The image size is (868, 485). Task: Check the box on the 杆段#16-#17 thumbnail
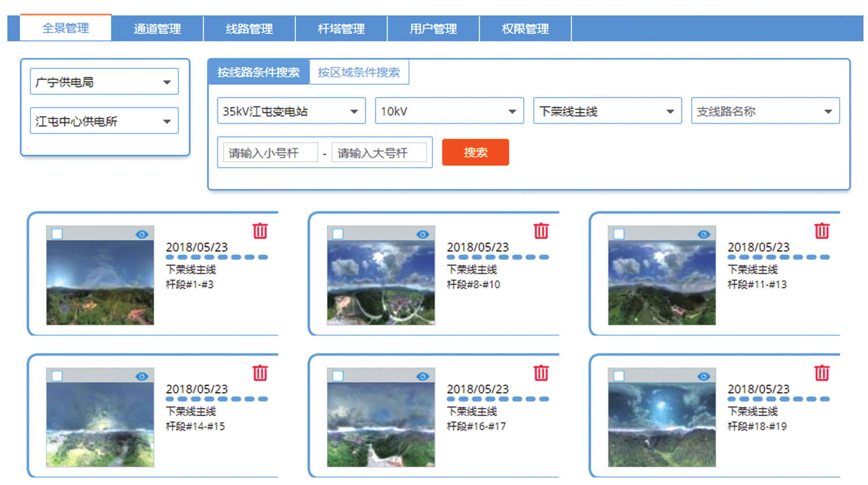tap(338, 376)
